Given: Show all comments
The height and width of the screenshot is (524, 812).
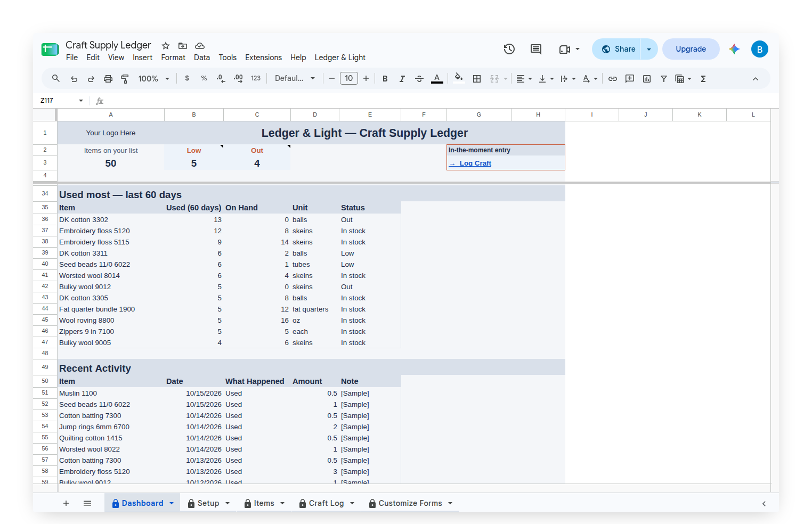Looking at the screenshot, I should (x=536, y=49).
